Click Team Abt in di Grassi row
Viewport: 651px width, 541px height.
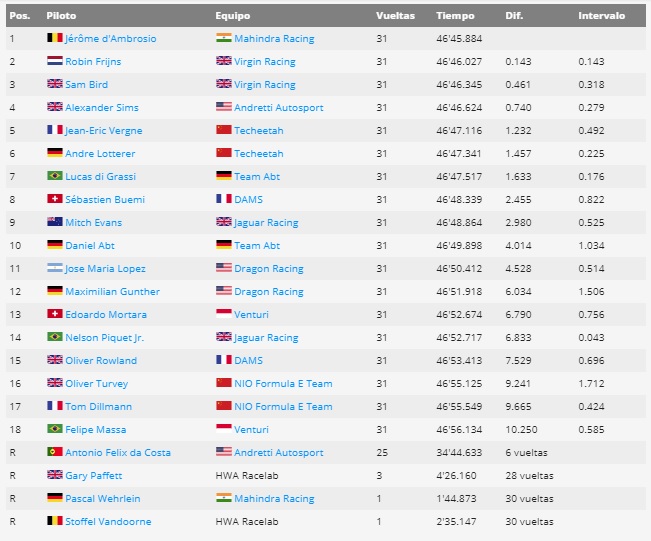(257, 176)
